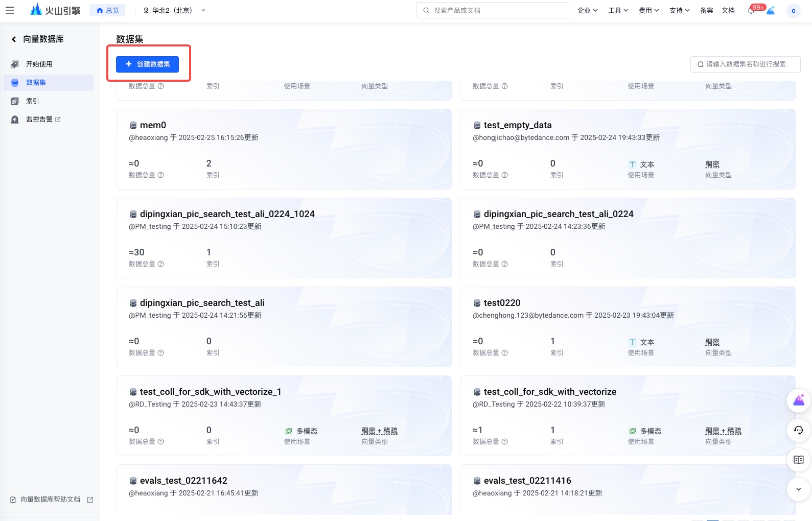812x521 pixels.
Task: Click the 创建数据集 button
Action: (x=147, y=64)
